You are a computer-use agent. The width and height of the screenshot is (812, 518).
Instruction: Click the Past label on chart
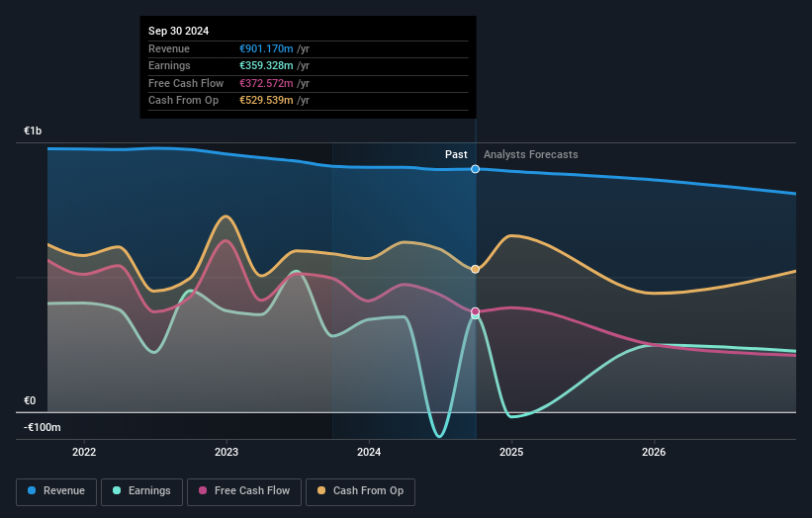[x=456, y=155]
